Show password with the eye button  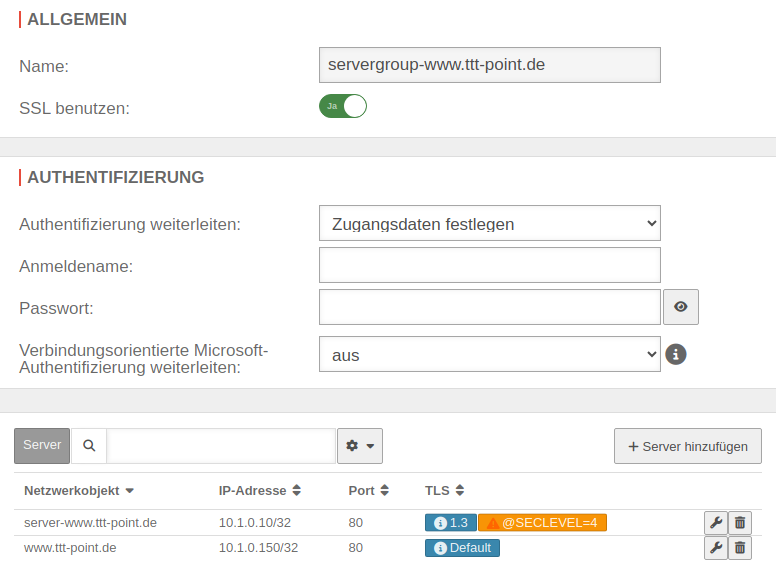pyautogui.click(x=681, y=307)
